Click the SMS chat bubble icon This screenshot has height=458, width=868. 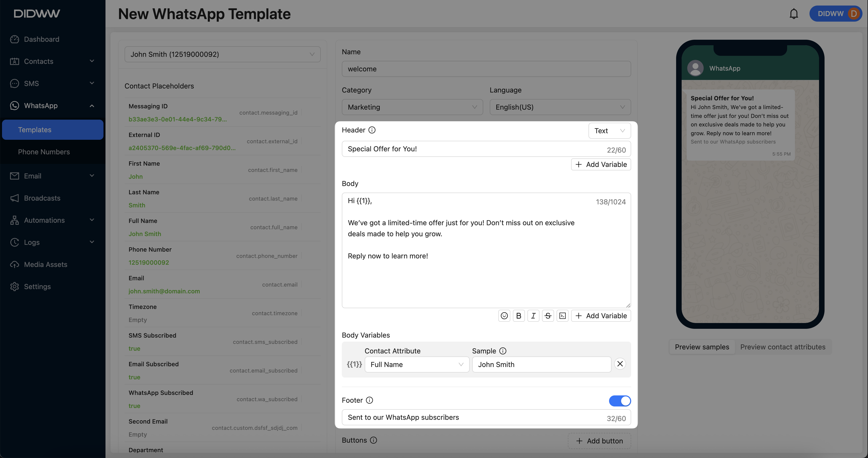coord(15,83)
